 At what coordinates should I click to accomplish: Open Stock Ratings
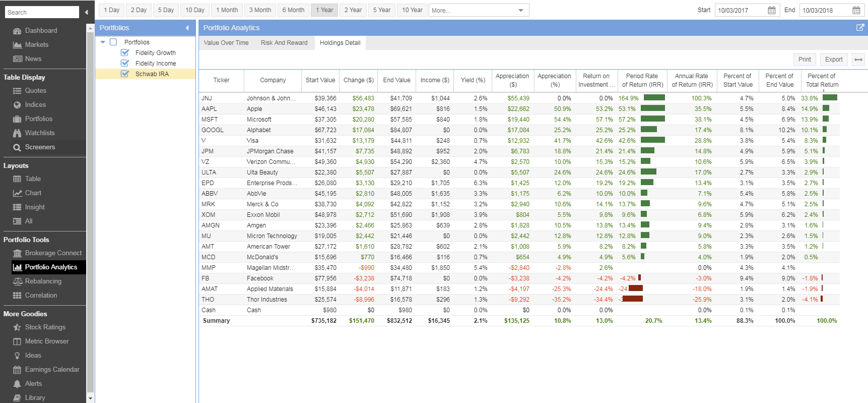coord(45,327)
